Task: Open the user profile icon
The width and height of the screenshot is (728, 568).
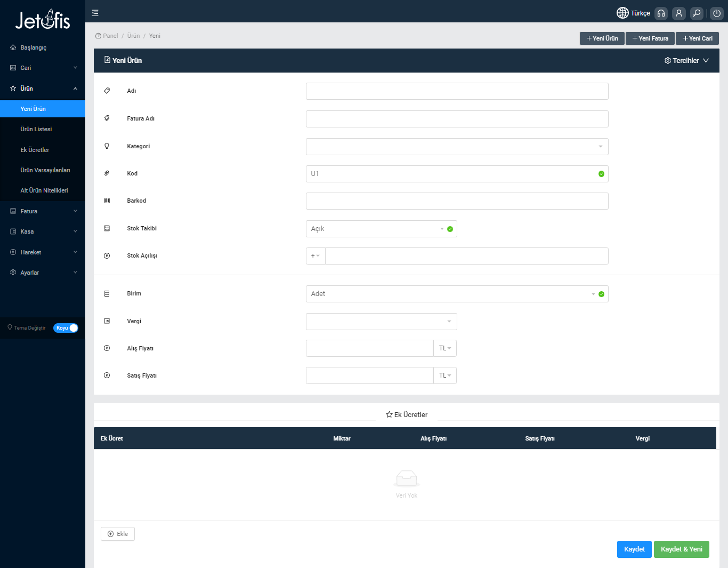Action: pos(678,13)
